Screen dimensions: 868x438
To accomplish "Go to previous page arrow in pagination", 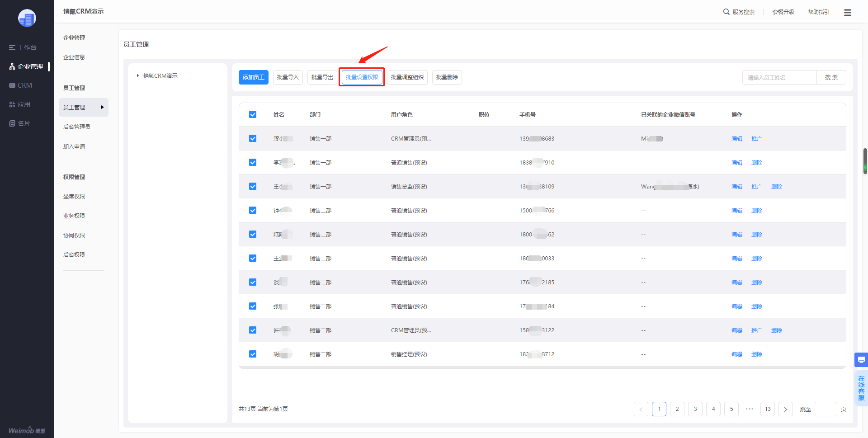I will click(641, 409).
